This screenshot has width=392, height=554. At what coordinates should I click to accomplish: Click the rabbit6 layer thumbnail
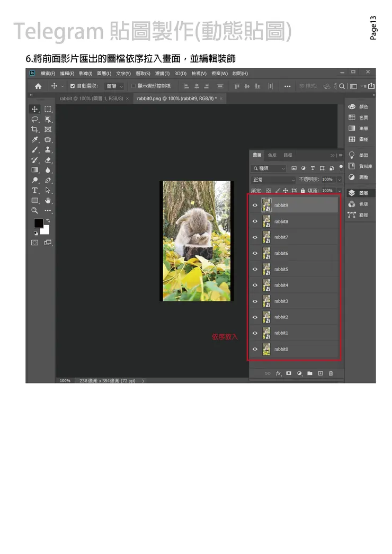pos(266,253)
